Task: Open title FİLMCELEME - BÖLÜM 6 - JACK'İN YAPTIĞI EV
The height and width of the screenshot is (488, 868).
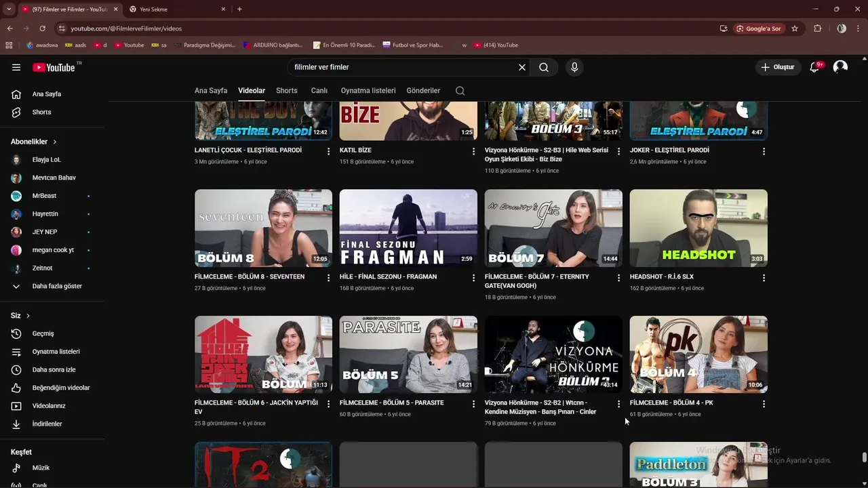Action: (256, 407)
